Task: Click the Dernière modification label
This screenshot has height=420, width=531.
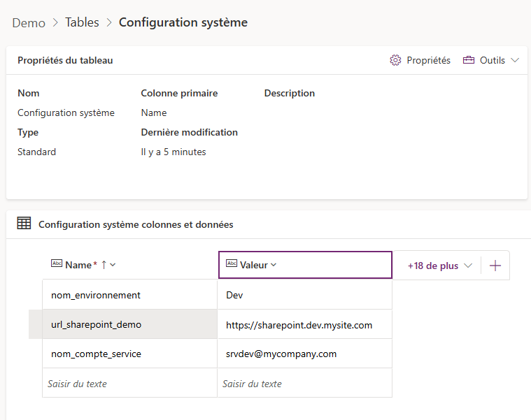Action: point(190,132)
